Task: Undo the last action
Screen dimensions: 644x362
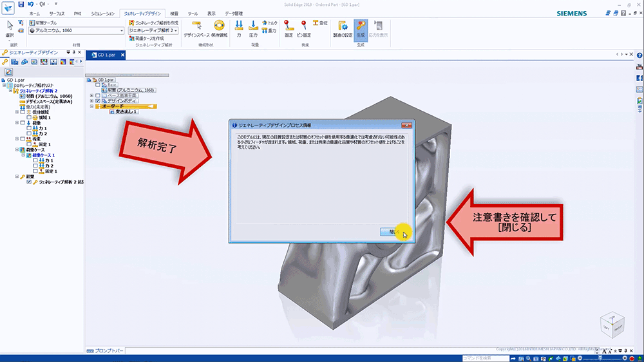Action: click(x=31, y=5)
